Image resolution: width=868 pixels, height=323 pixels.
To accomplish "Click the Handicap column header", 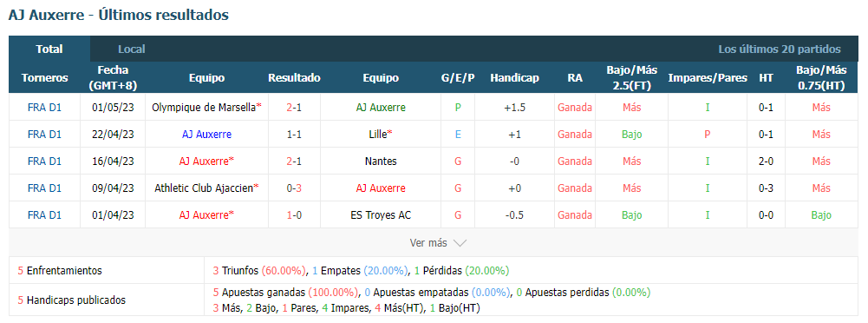I will tap(514, 78).
